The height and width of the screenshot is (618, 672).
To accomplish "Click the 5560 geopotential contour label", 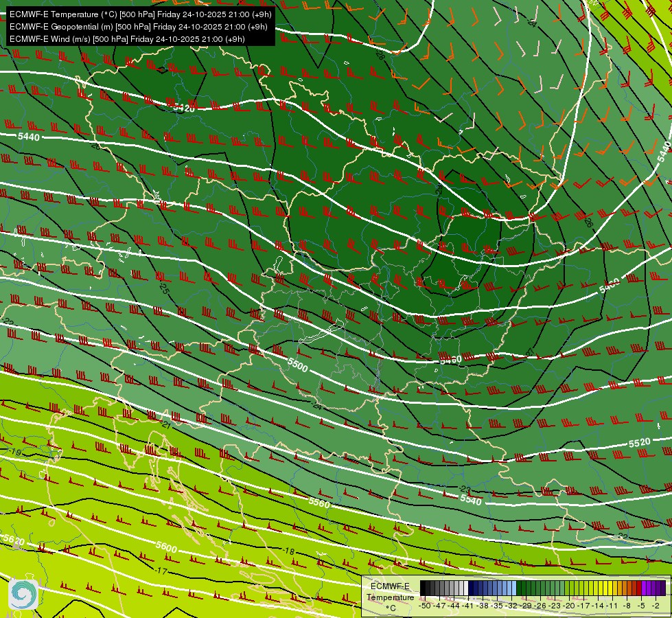I will [319, 503].
